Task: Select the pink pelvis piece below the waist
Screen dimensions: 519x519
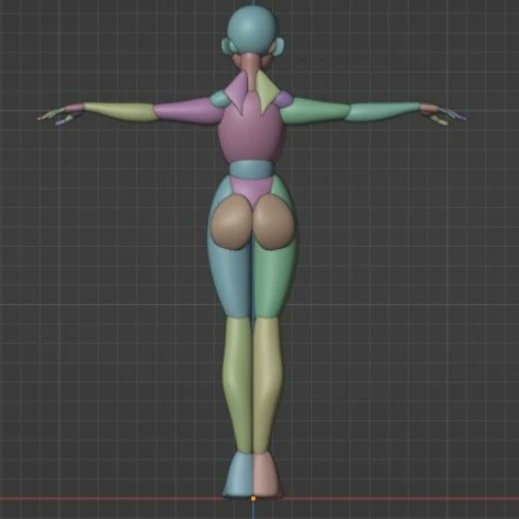Action: click(x=252, y=192)
